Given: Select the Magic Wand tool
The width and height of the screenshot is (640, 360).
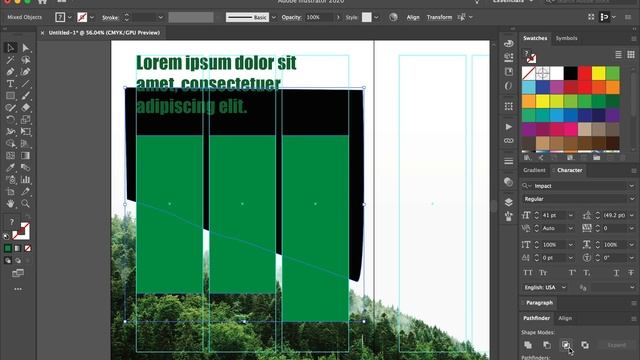Looking at the screenshot, I should point(10,60).
